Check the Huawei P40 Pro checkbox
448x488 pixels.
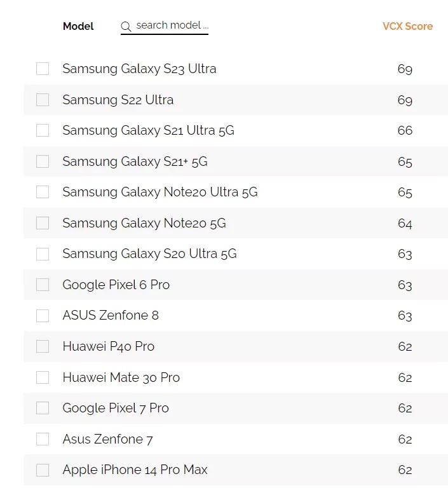click(43, 346)
